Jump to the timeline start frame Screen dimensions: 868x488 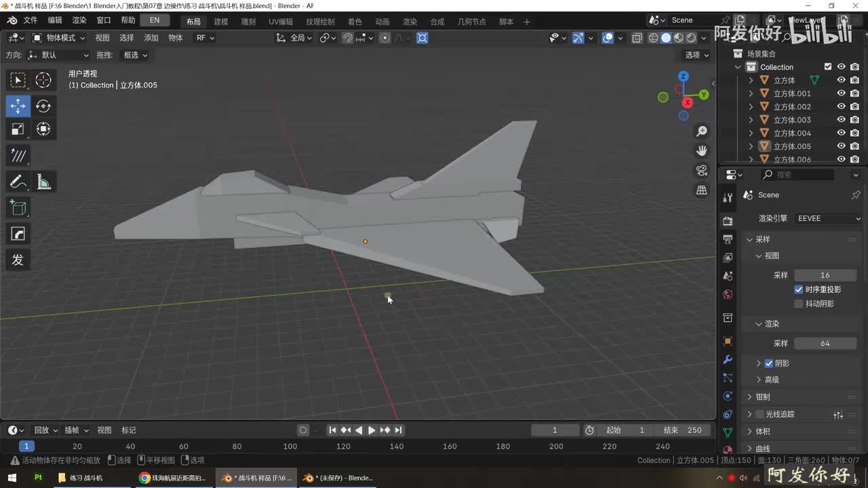coord(332,430)
